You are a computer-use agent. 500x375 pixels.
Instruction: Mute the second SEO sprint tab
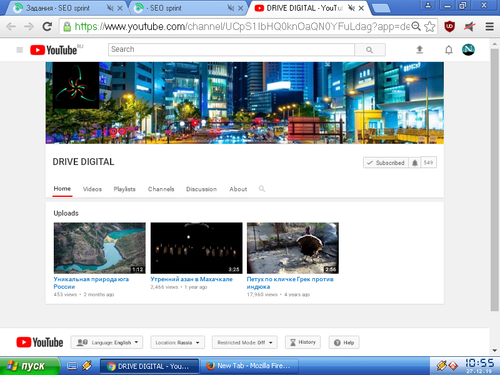pos(230,8)
